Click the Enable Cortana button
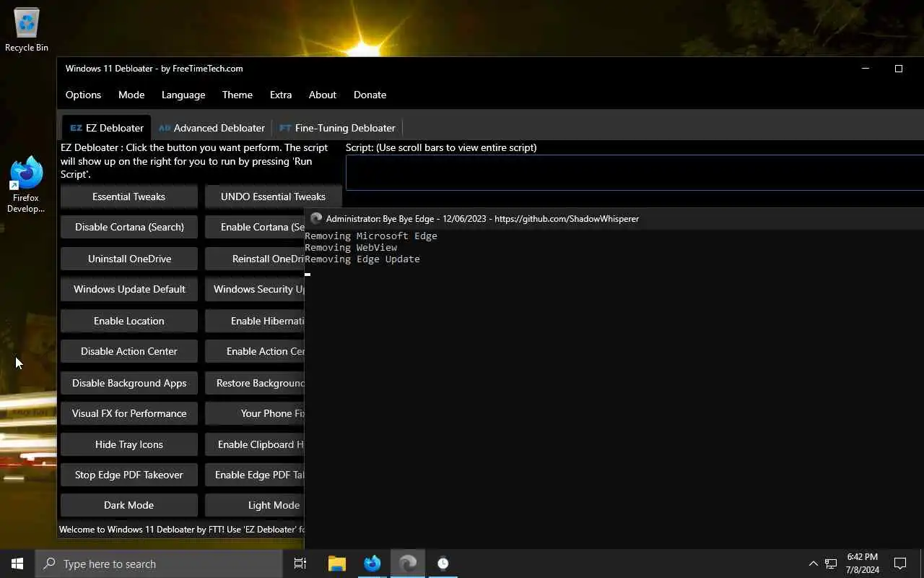Image resolution: width=924 pixels, height=578 pixels. click(x=255, y=227)
